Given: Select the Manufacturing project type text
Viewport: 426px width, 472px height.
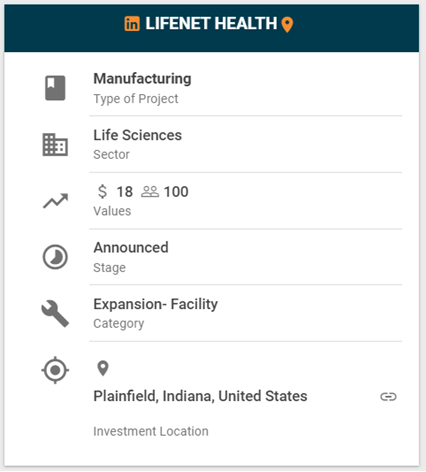Looking at the screenshot, I should [142, 79].
